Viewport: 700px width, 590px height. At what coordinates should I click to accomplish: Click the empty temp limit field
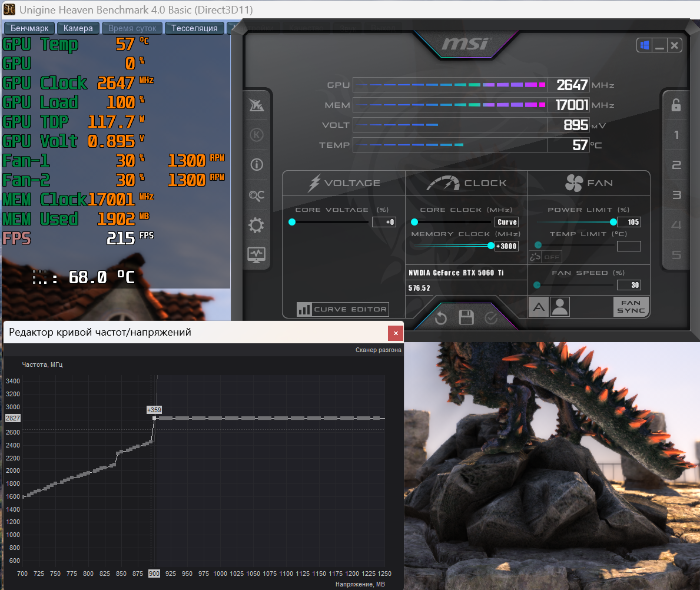(629, 246)
